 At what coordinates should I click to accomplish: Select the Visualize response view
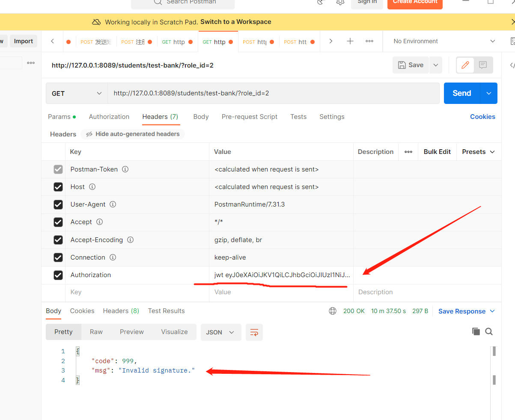(174, 332)
